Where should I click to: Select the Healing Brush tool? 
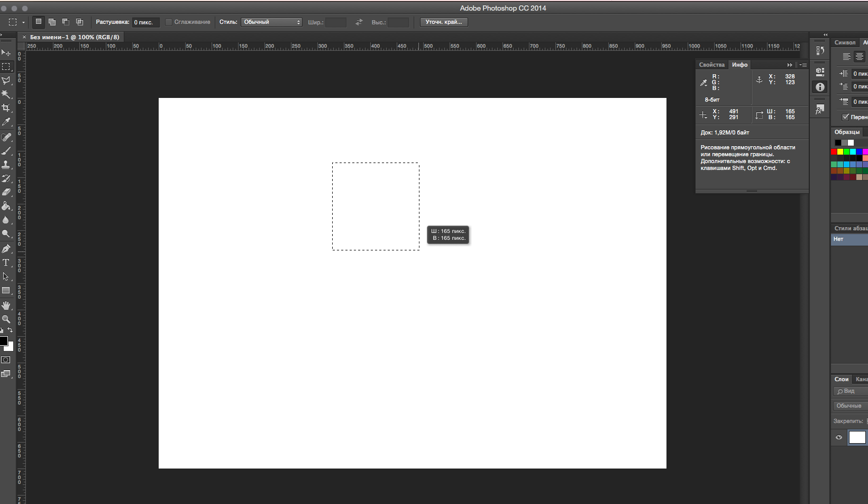coord(6,137)
